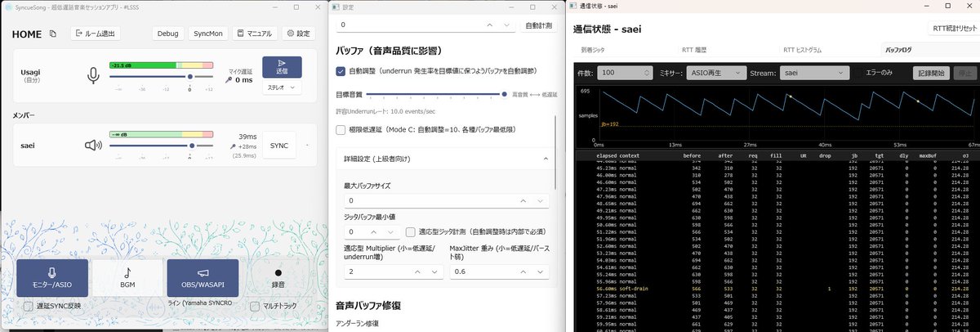Enable 遅延SYNC反映 checkbox
Image resolution: width=980 pixels, height=332 pixels.
pyautogui.click(x=29, y=306)
